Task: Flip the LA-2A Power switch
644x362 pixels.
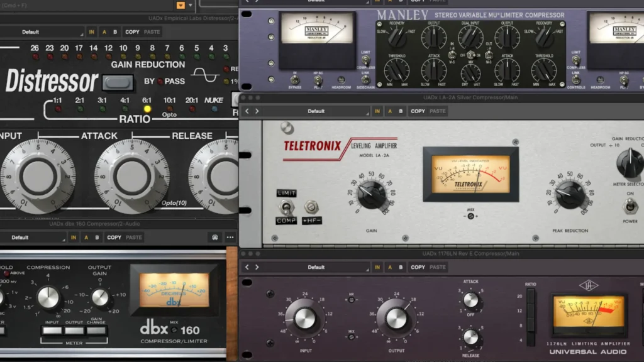Action: coord(630,206)
